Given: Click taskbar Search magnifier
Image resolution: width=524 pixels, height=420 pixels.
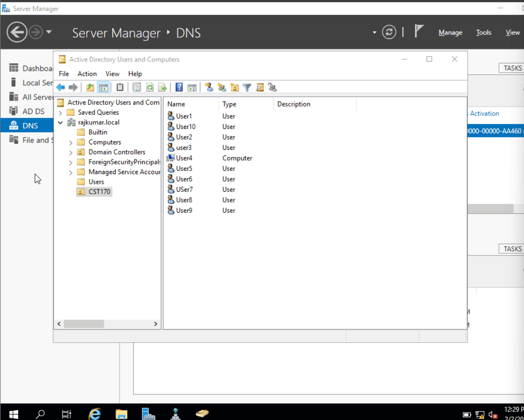Looking at the screenshot, I should 40,414.
